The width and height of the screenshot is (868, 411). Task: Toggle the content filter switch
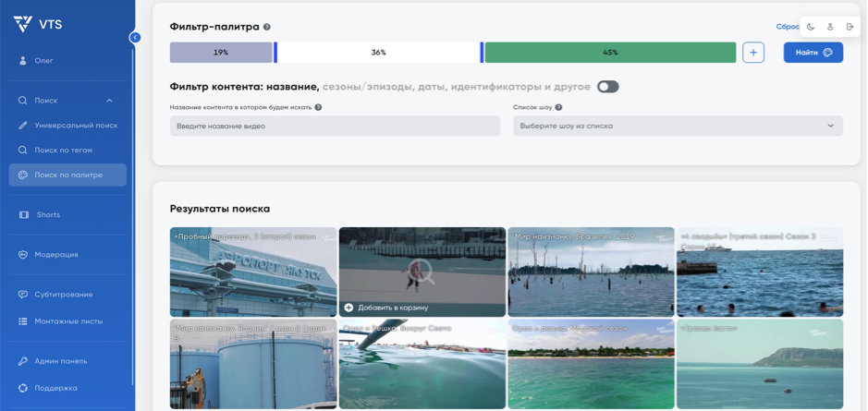[x=607, y=87]
